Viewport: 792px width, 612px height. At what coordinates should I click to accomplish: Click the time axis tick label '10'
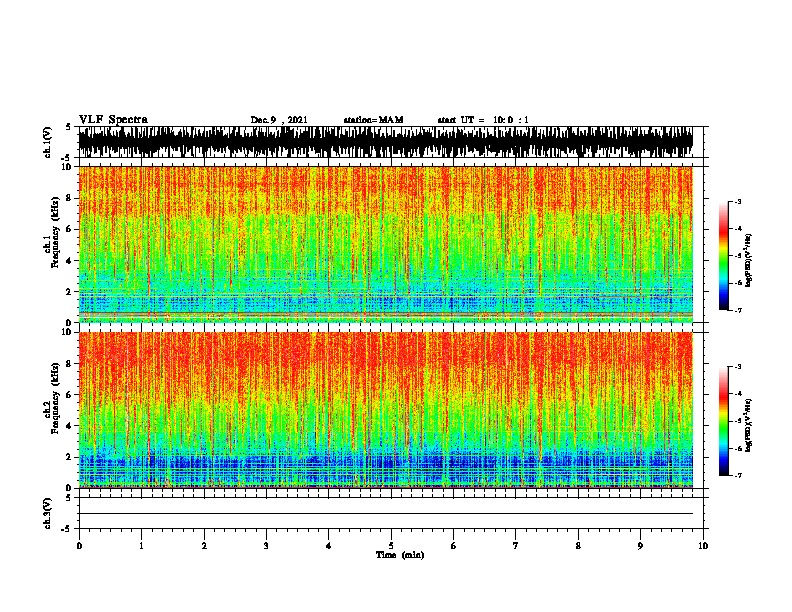point(703,545)
